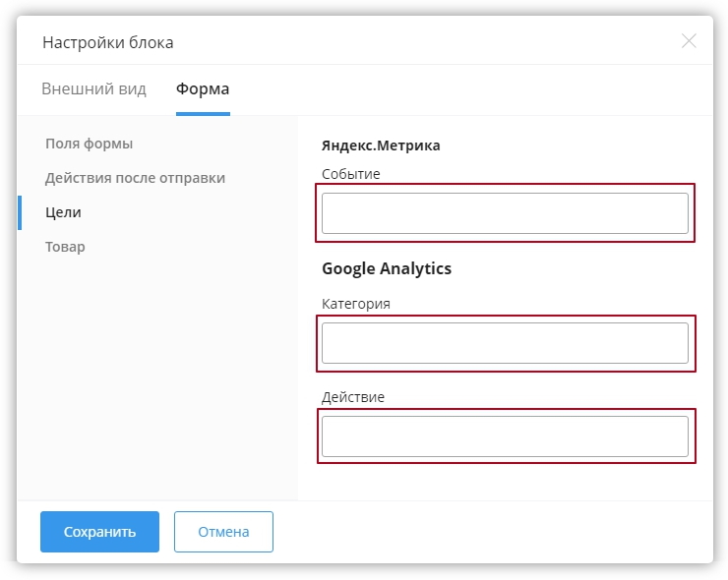Close the block settings dialog
728x580 pixels.
(x=689, y=40)
